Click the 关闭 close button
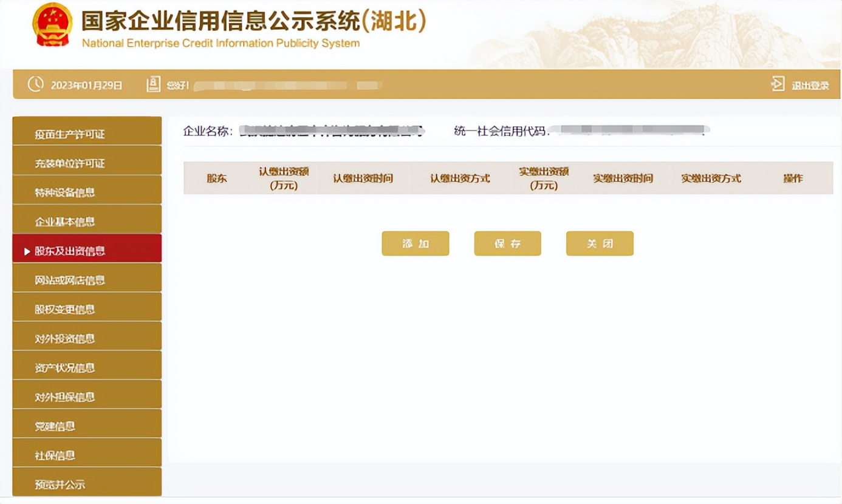The image size is (842, 504). [x=600, y=243]
